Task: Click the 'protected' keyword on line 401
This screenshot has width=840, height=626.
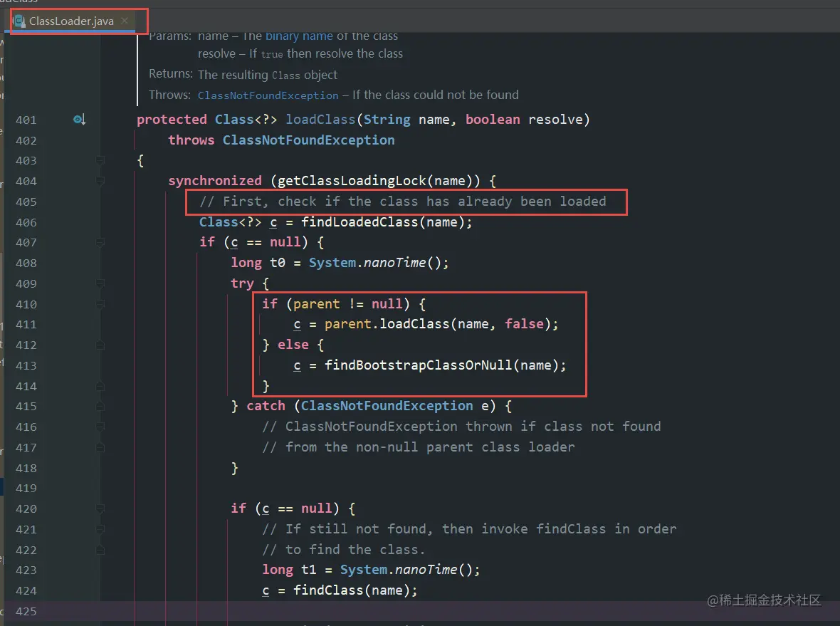Action: pos(172,120)
